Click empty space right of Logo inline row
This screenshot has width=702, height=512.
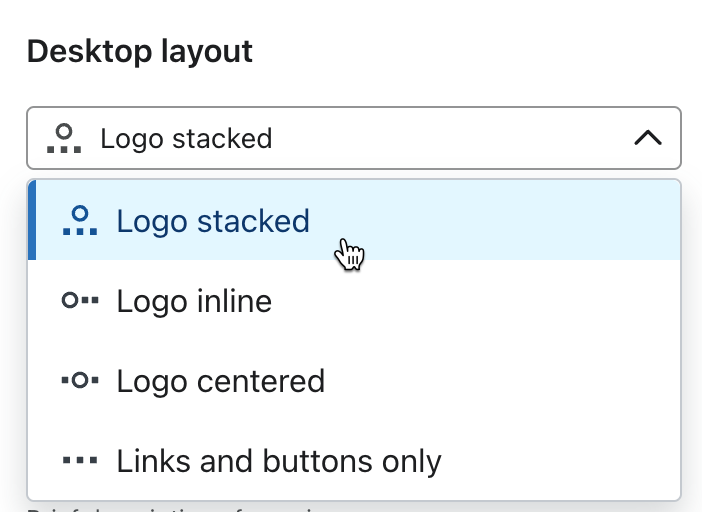tap(520, 300)
